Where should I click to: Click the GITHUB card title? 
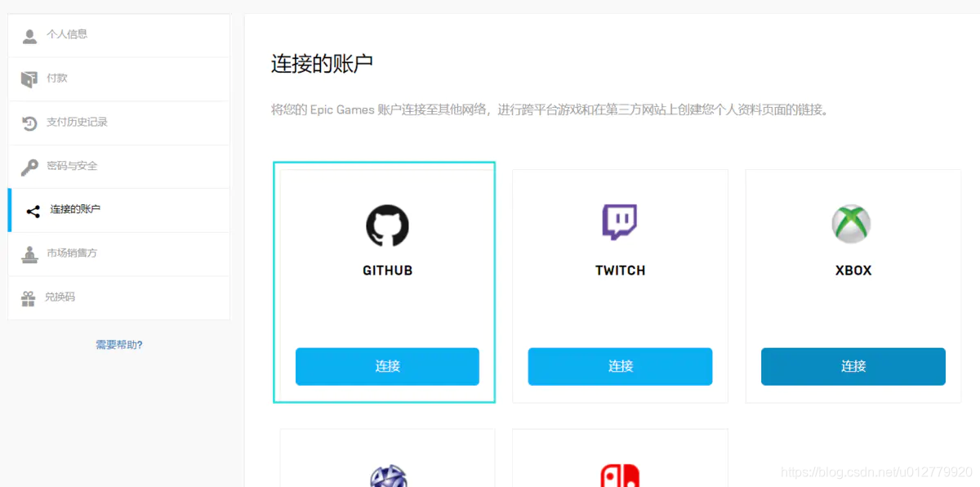tap(388, 270)
